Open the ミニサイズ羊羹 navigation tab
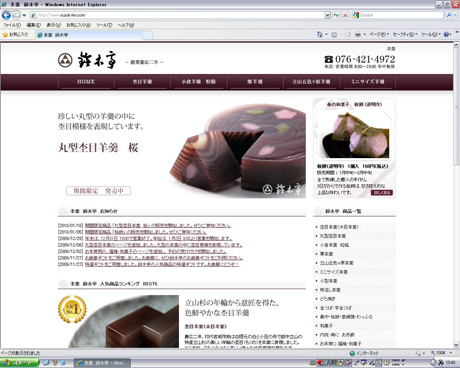 click(x=367, y=82)
